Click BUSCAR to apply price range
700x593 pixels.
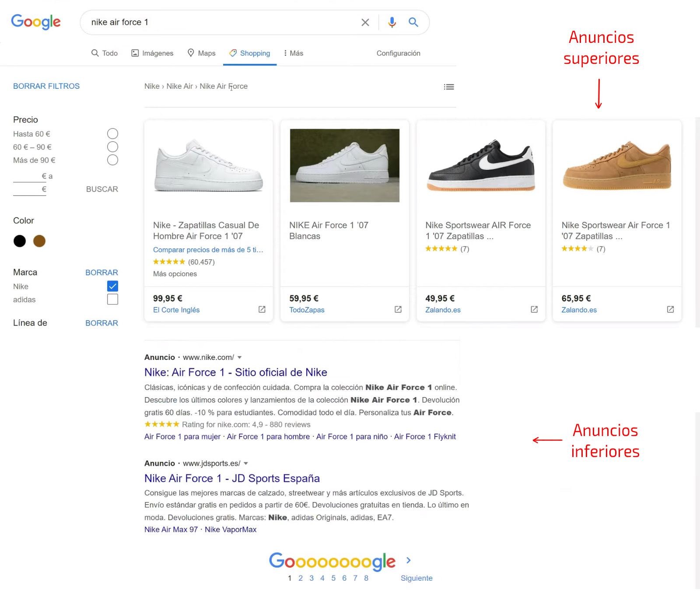click(x=102, y=189)
